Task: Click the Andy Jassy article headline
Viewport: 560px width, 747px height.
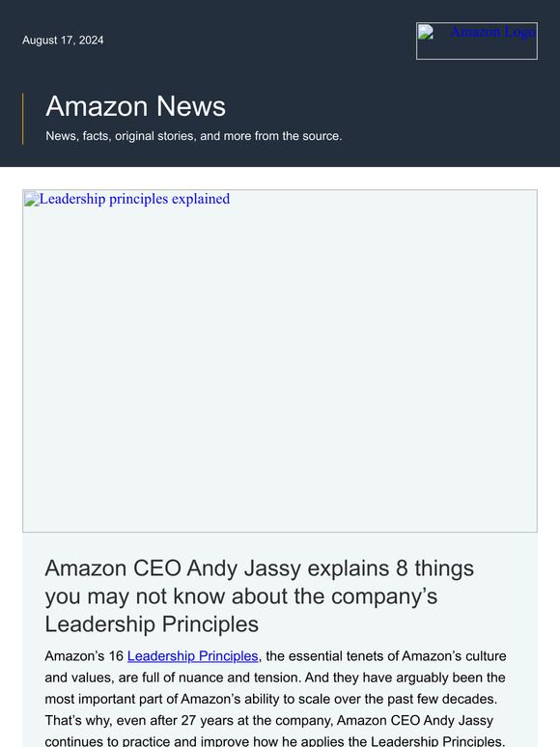Action: (x=260, y=596)
